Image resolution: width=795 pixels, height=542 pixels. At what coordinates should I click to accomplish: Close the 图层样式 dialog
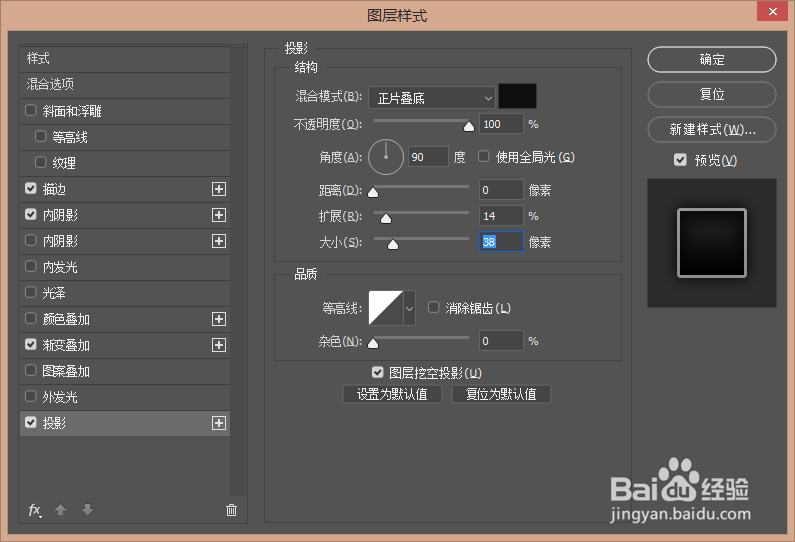(772, 11)
